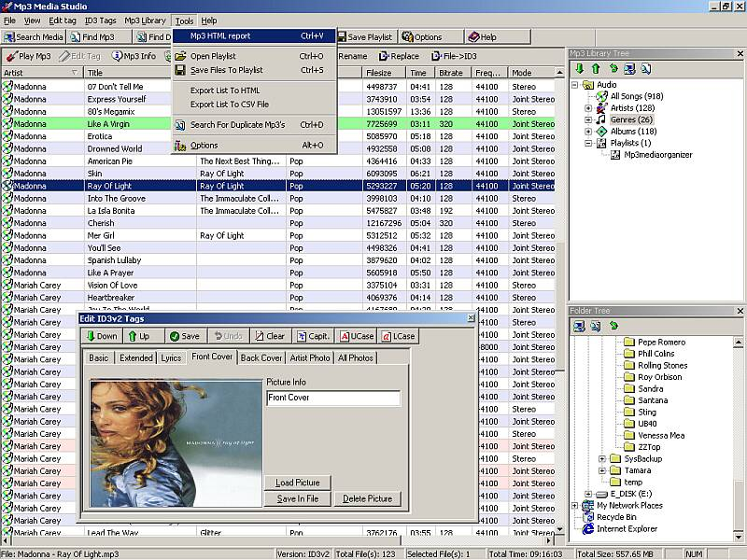Click the Search Media toolbar button
The image size is (747, 560).
(35, 37)
